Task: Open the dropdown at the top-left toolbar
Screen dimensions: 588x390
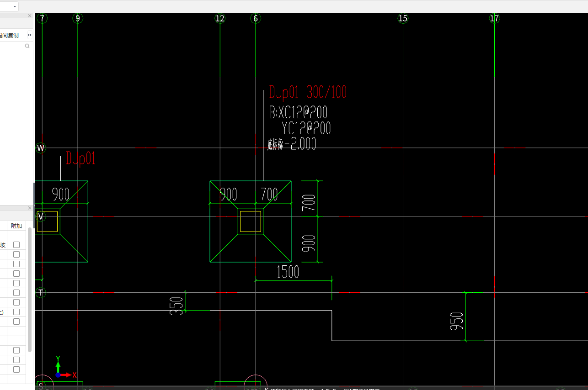Action: 15,6
